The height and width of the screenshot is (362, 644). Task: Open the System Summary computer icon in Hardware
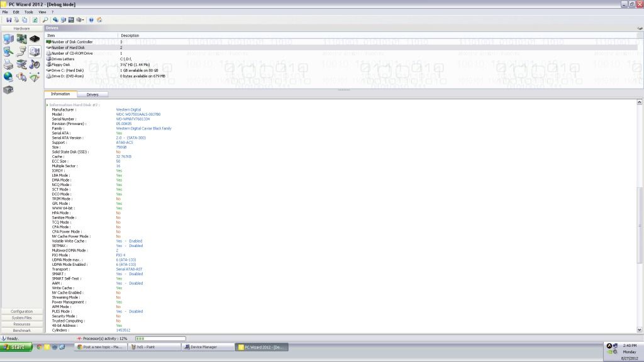[x=8, y=39]
